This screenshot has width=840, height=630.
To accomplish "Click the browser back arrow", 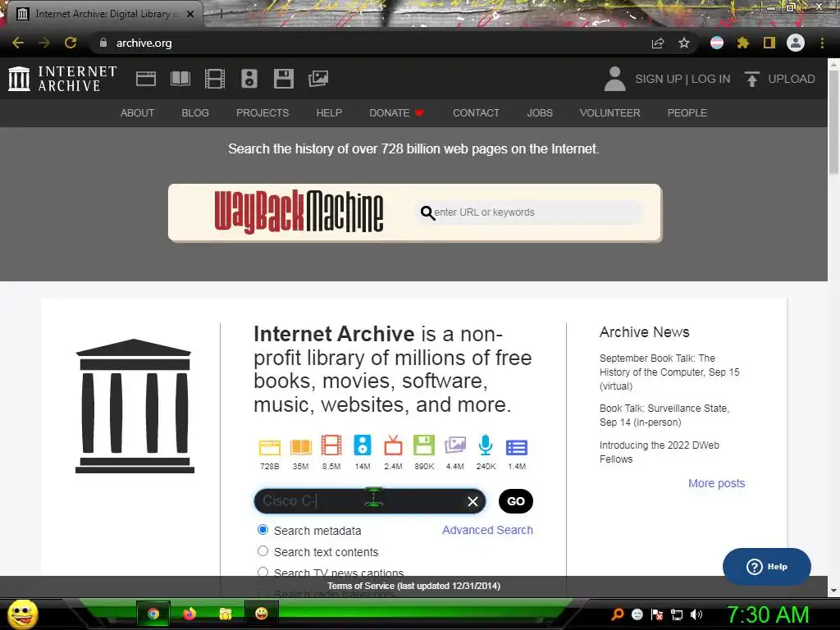I will [x=18, y=43].
